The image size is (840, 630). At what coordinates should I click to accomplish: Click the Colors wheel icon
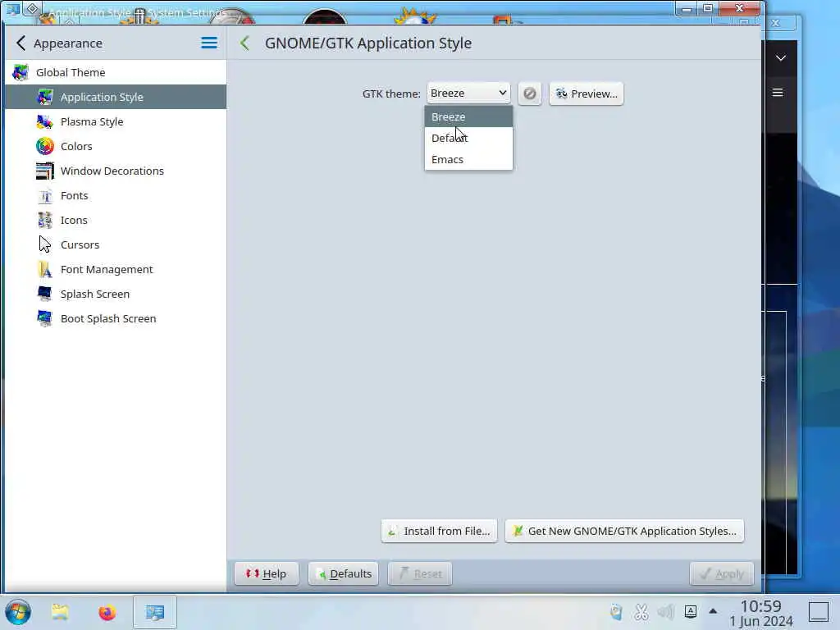pyautogui.click(x=45, y=146)
